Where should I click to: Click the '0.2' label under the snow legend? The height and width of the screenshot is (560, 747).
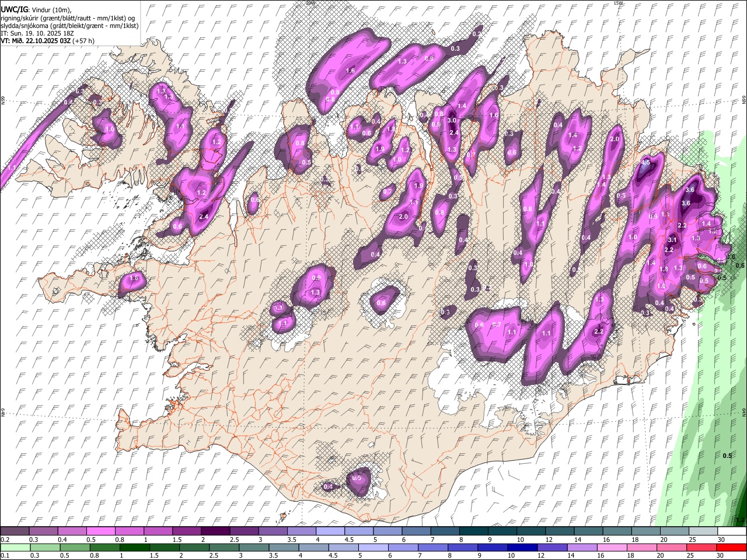pyautogui.click(x=5, y=540)
